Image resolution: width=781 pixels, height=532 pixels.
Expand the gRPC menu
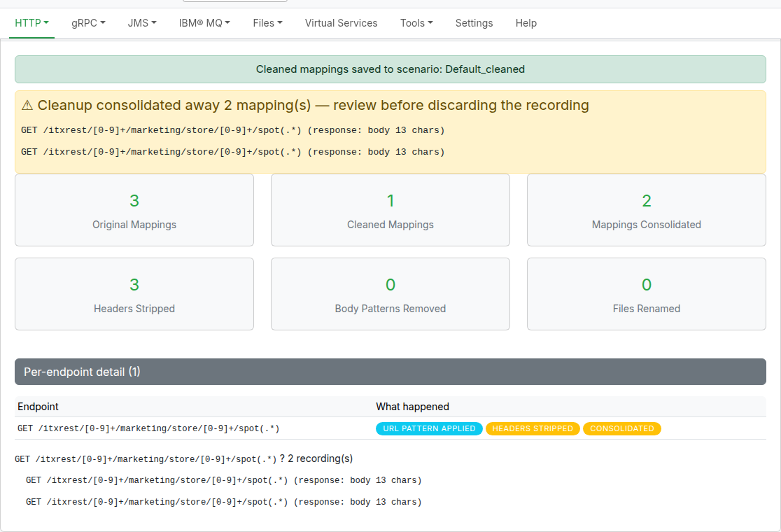(x=88, y=23)
